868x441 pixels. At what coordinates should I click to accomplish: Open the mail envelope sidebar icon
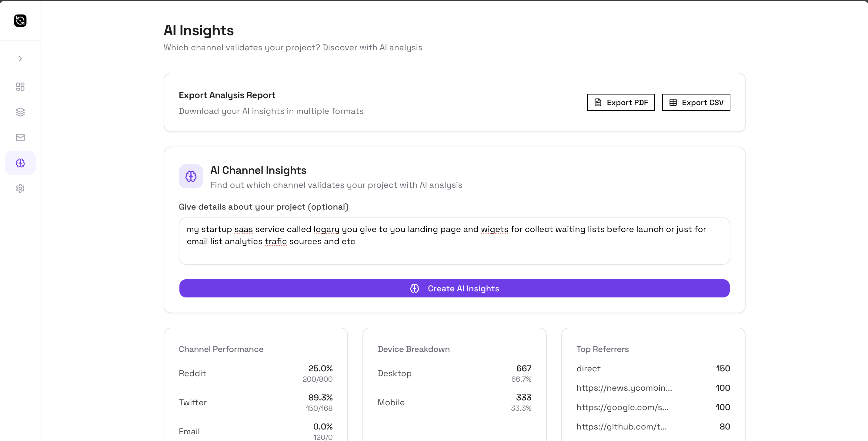pos(20,137)
